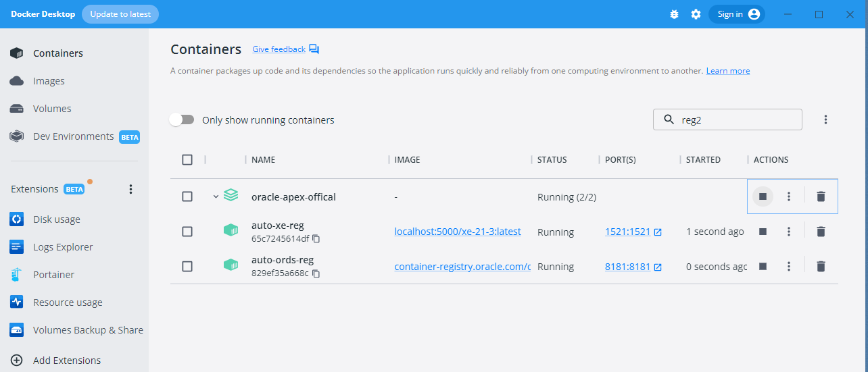Click the auto-xe-reg container icon
868x372 pixels.
pyautogui.click(x=231, y=230)
